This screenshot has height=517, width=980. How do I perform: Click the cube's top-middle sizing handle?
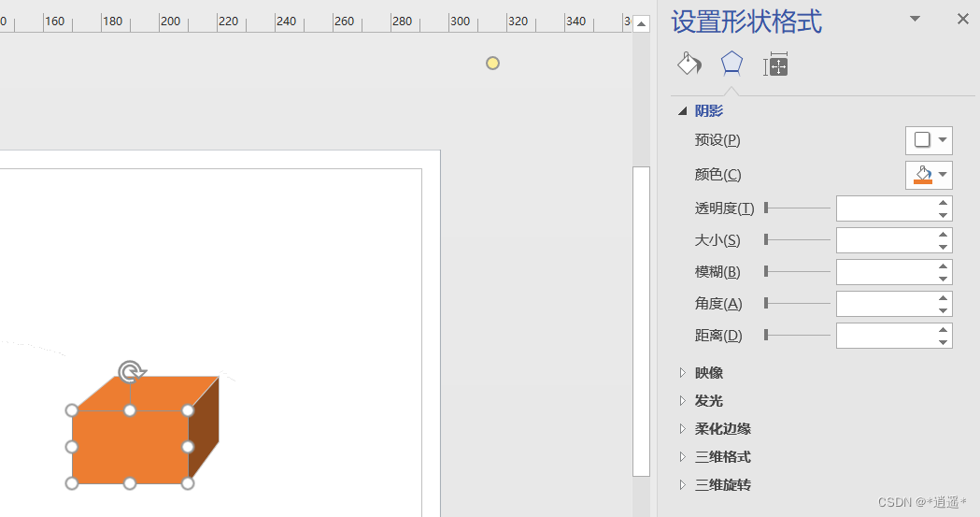[x=129, y=410]
